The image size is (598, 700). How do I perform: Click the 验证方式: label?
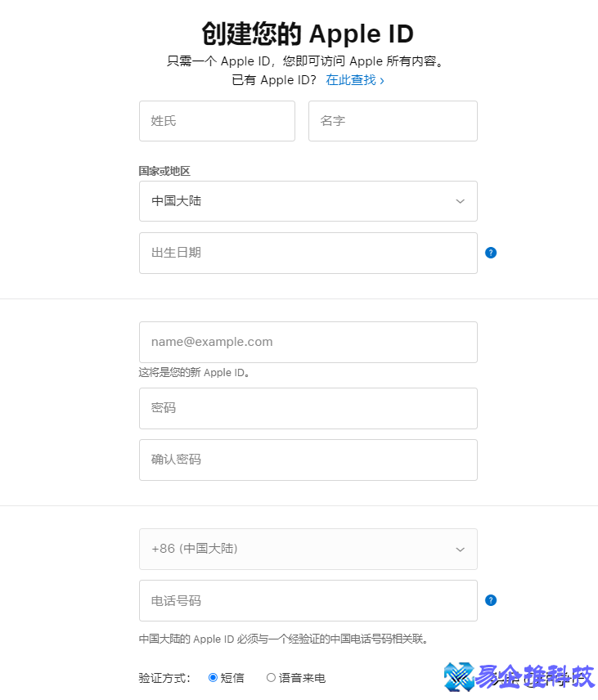click(164, 678)
